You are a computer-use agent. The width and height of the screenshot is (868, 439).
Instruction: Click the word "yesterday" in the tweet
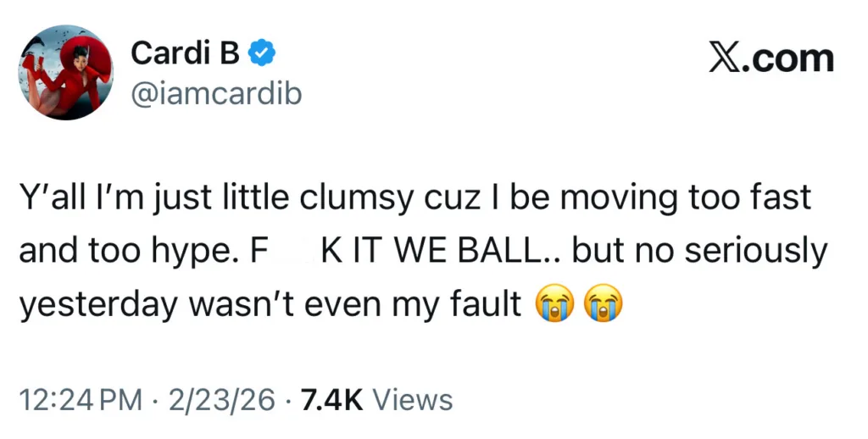click(94, 305)
